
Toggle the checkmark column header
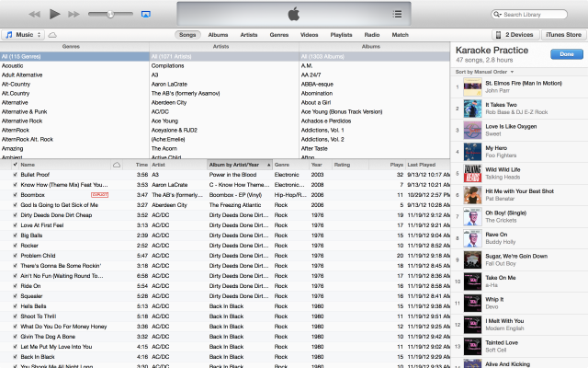pyautogui.click(x=15, y=165)
